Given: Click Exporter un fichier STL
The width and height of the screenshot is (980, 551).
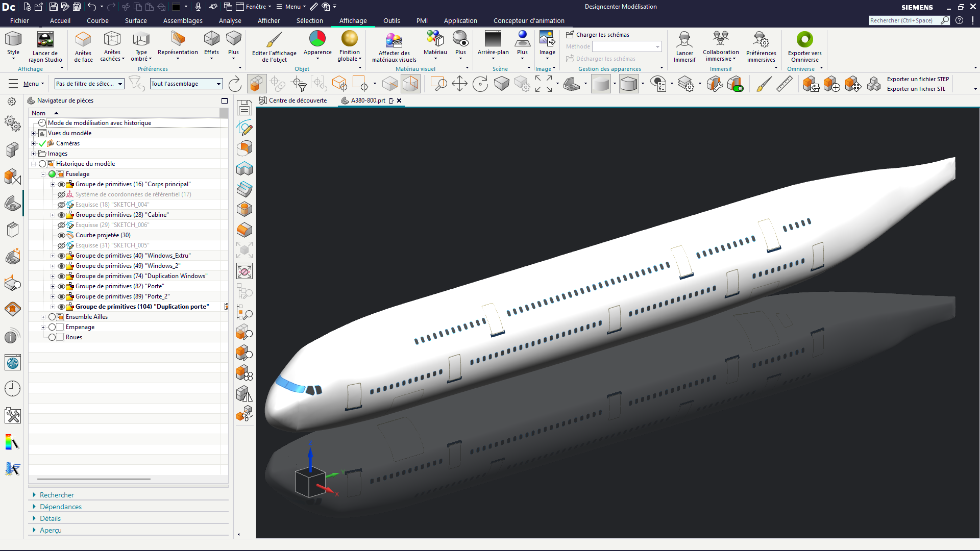Looking at the screenshot, I should click(916, 89).
